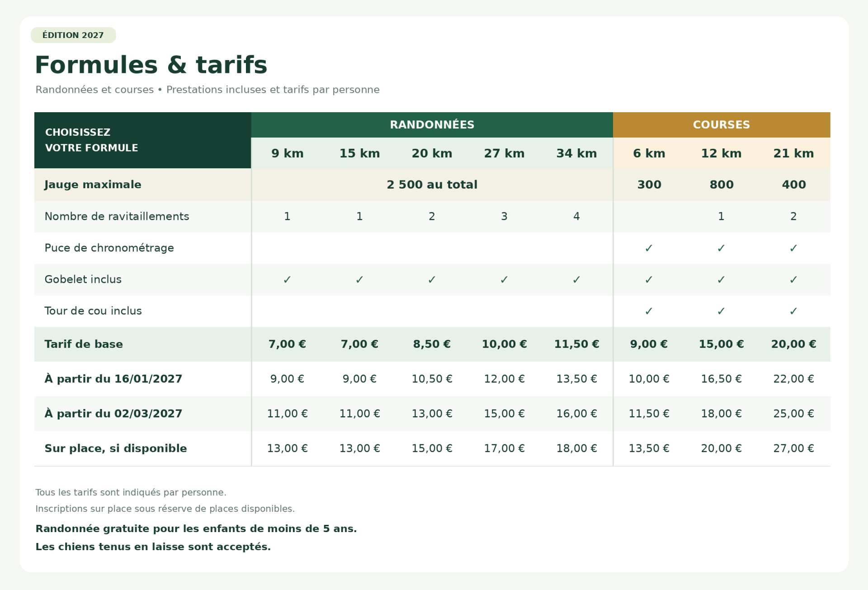Click the 20 km column header
This screenshot has width=868, height=590.
(432, 153)
